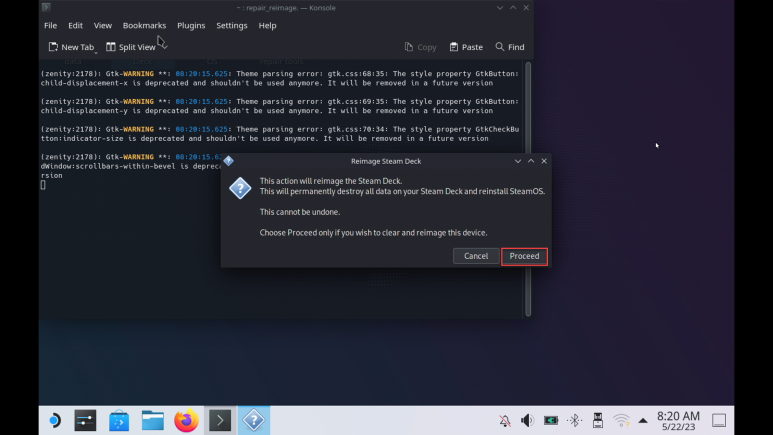Minimize the Konsole window
Image resolution: width=773 pixels, height=435 pixels.
pos(500,8)
